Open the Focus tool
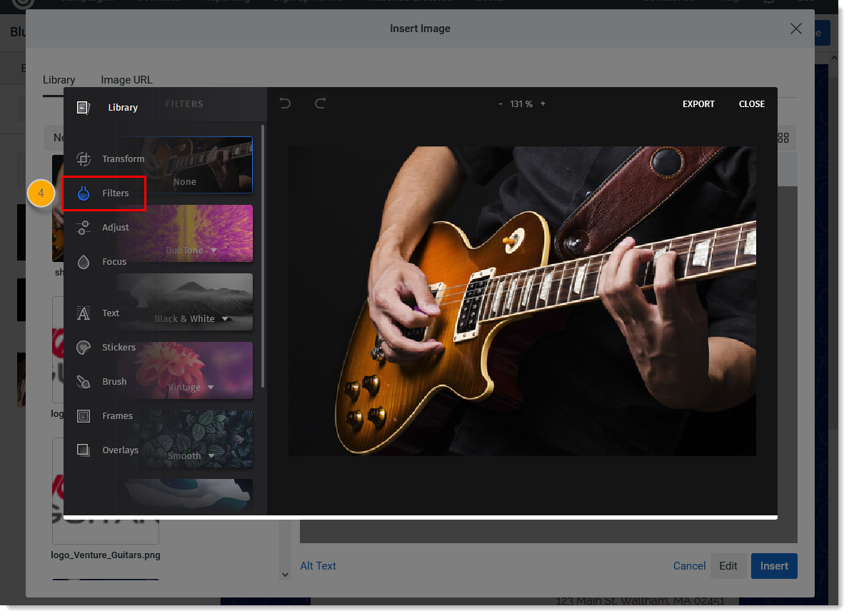Viewport: 849px width, 616px height. tap(114, 261)
